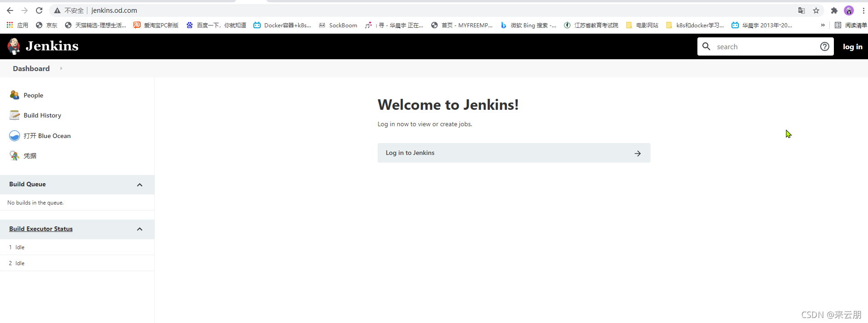Screen dimensions: 868x323
Task: Open the 天猫精选 bookmark
Action: 96,25
